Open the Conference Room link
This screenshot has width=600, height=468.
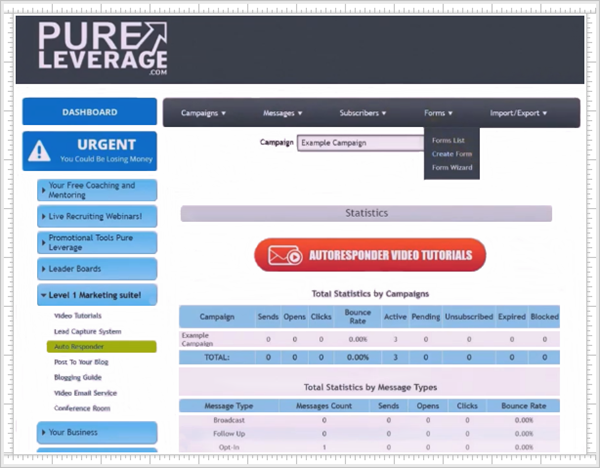[82, 408]
